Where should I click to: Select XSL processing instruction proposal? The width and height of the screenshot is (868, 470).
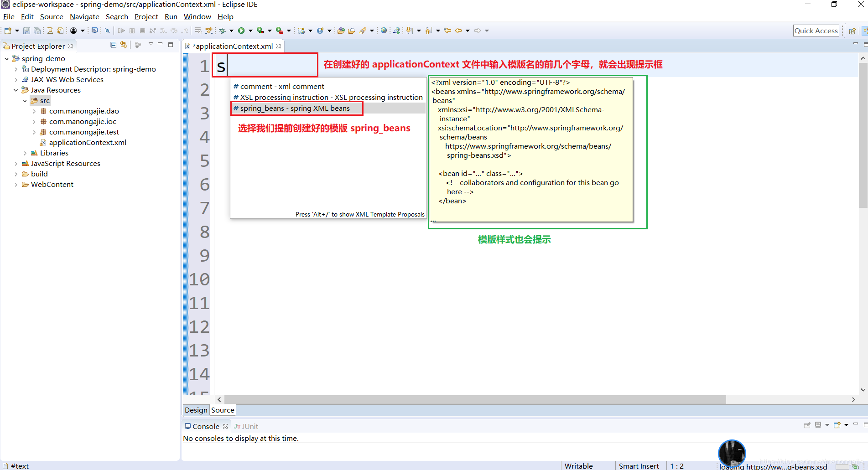click(328, 97)
